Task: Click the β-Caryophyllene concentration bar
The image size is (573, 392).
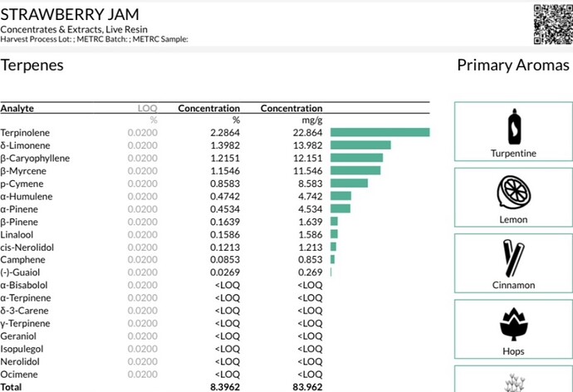Action: pyautogui.click(x=356, y=158)
